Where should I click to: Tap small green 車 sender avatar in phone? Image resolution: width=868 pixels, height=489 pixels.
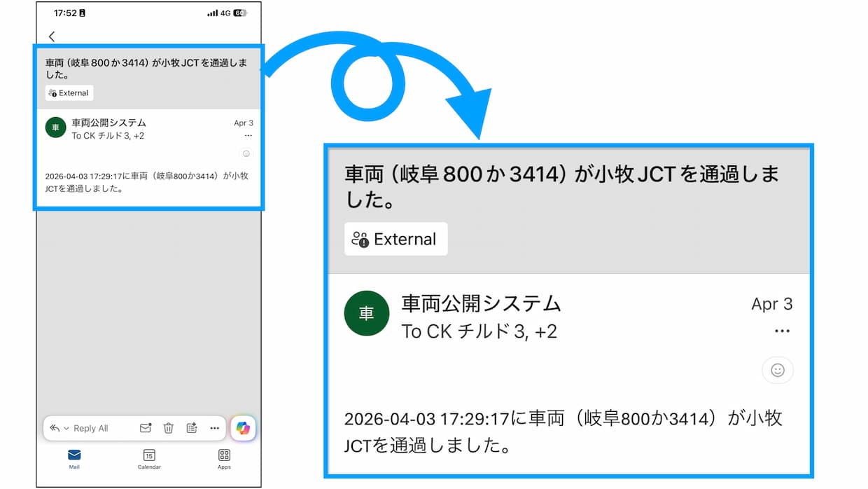pos(55,128)
